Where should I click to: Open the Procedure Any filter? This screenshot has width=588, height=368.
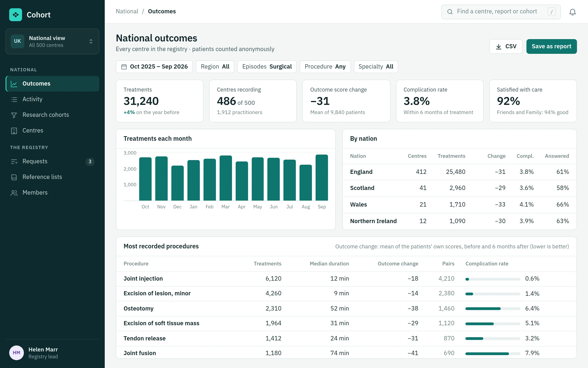(325, 67)
